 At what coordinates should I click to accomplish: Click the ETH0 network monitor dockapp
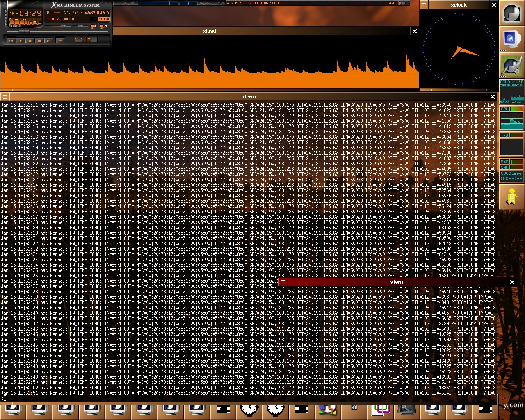[x=511, y=92]
